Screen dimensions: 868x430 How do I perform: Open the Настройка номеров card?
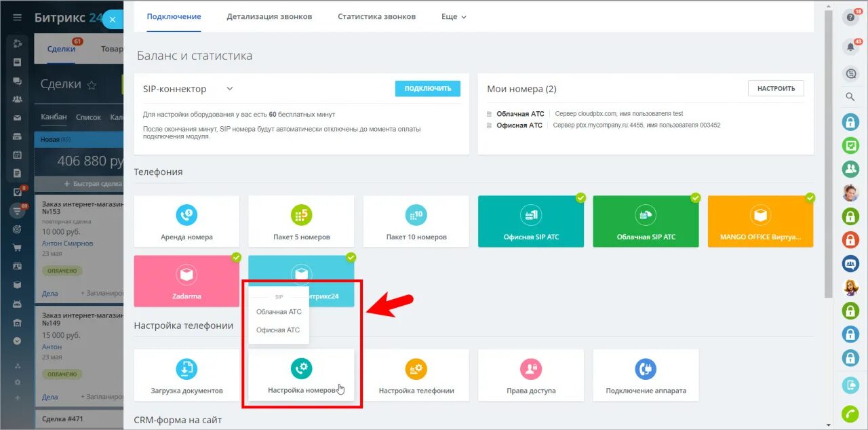coord(301,375)
